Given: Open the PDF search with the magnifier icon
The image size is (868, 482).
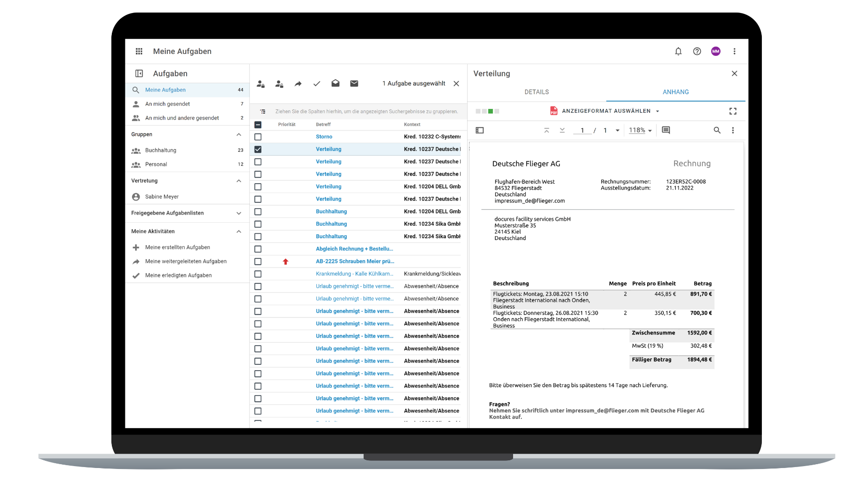Looking at the screenshot, I should click(x=717, y=130).
